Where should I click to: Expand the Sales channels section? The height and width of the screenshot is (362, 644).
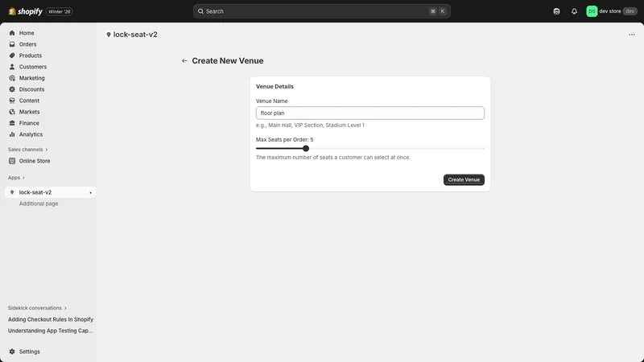point(27,150)
